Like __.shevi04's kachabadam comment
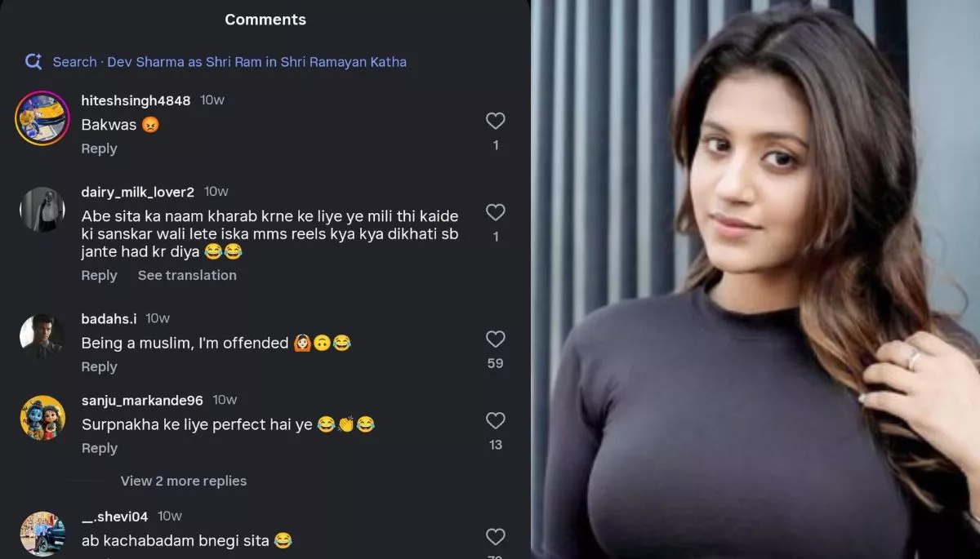This screenshot has height=559, width=980. [495, 537]
